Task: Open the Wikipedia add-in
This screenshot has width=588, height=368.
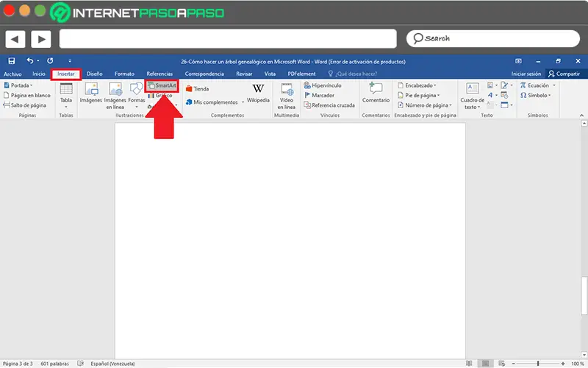Action: point(258,93)
